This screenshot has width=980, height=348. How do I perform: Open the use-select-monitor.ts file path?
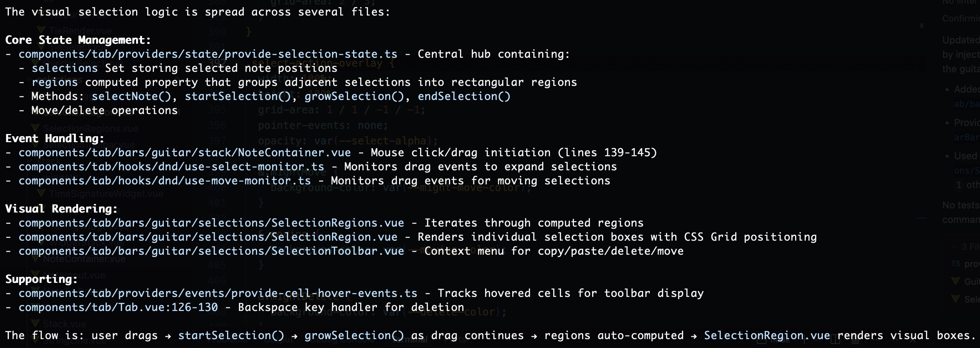coord(171,167)
